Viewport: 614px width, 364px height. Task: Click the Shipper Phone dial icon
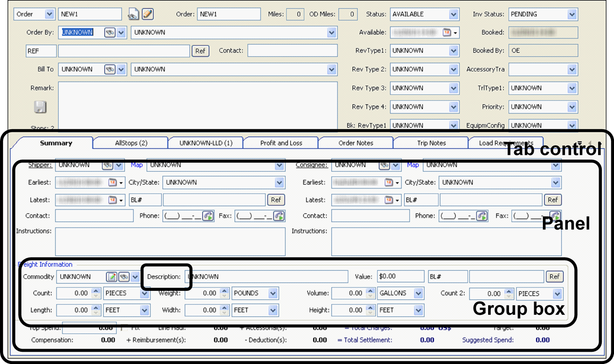tap(207, 216)
